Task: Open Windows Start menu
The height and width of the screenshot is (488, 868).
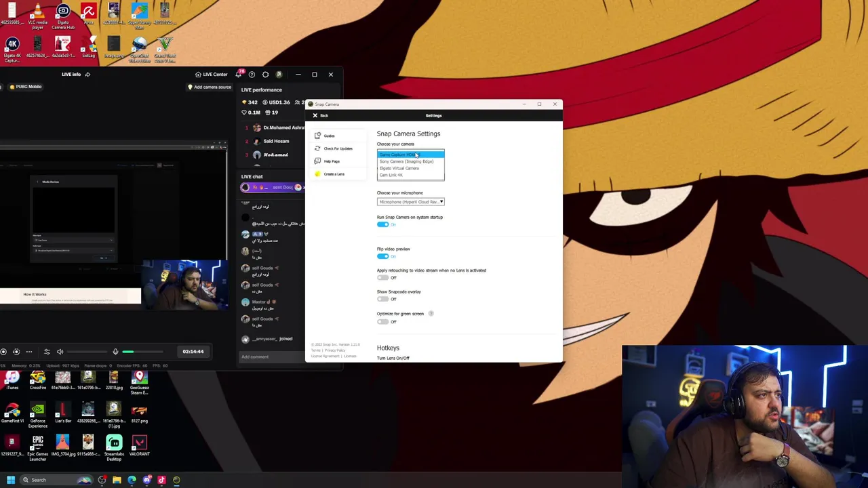Action: 11,480
